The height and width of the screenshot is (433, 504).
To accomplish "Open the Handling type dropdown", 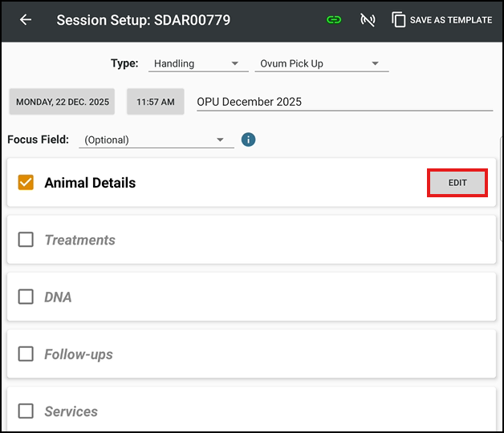I will coord(195,63).
